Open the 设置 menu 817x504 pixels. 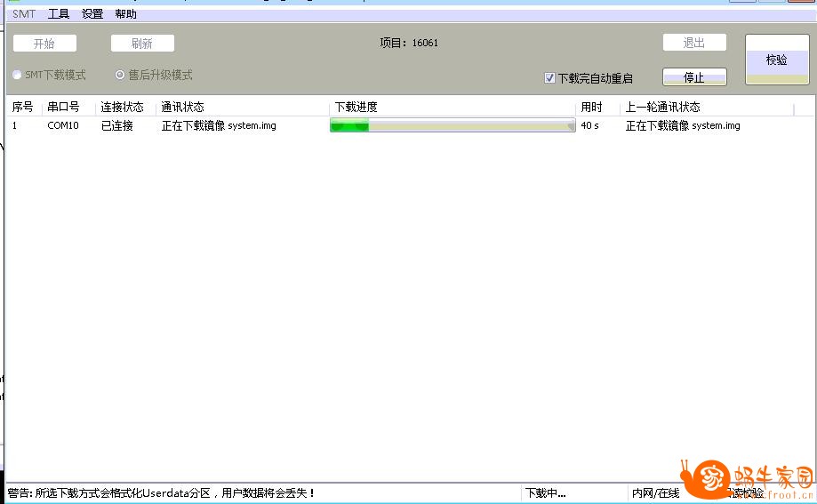coord(92,14)
